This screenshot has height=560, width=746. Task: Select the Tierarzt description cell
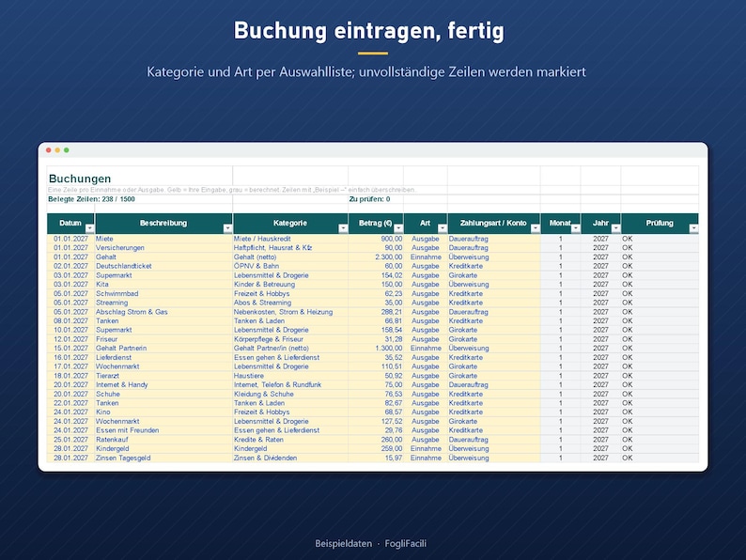tap(163, 376)
